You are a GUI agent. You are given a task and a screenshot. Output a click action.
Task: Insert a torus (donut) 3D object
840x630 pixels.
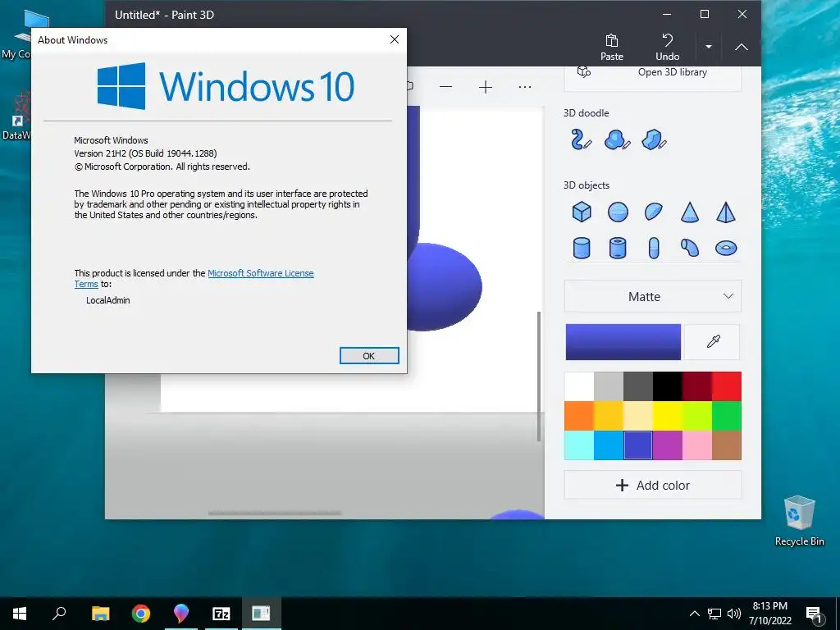(726, 248)
